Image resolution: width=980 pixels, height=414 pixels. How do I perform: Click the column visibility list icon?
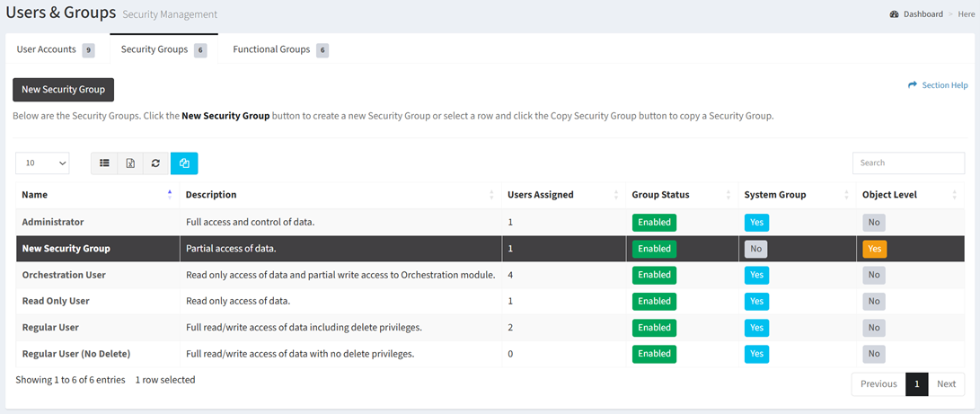pos(104,163)
